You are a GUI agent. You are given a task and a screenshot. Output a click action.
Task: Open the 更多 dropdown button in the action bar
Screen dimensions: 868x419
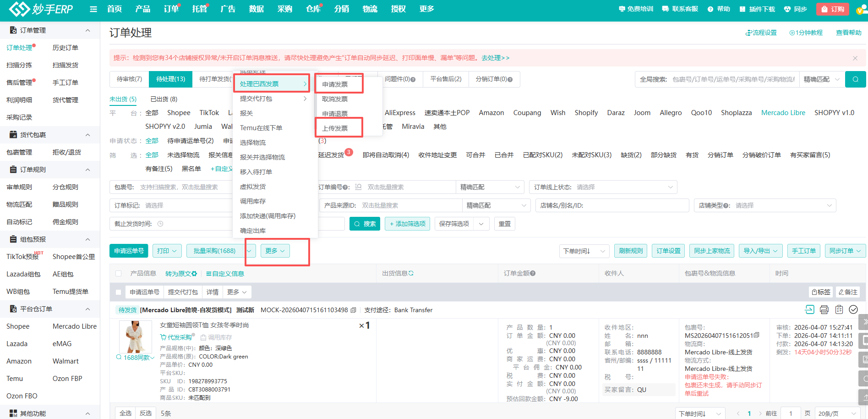(275, 251)
